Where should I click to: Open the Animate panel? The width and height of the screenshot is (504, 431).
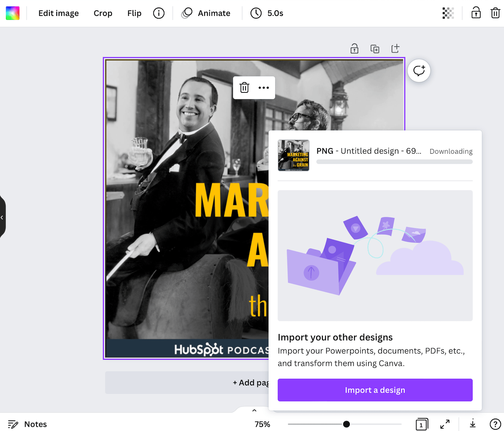pos(206,13)
